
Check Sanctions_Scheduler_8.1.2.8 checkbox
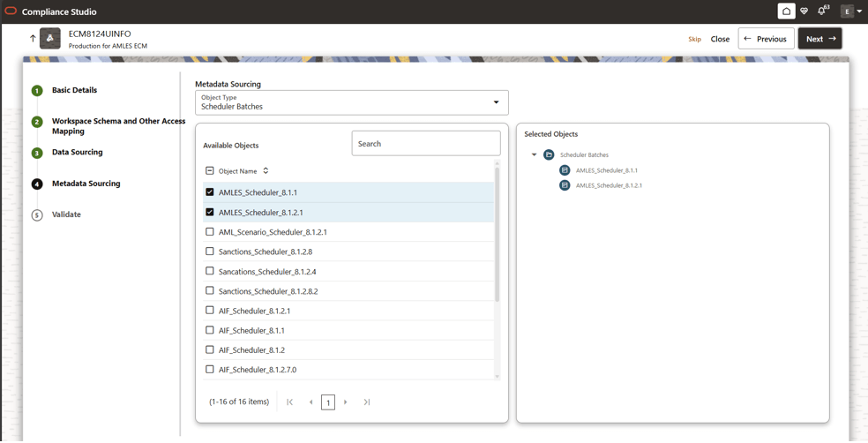coord(209,252)
